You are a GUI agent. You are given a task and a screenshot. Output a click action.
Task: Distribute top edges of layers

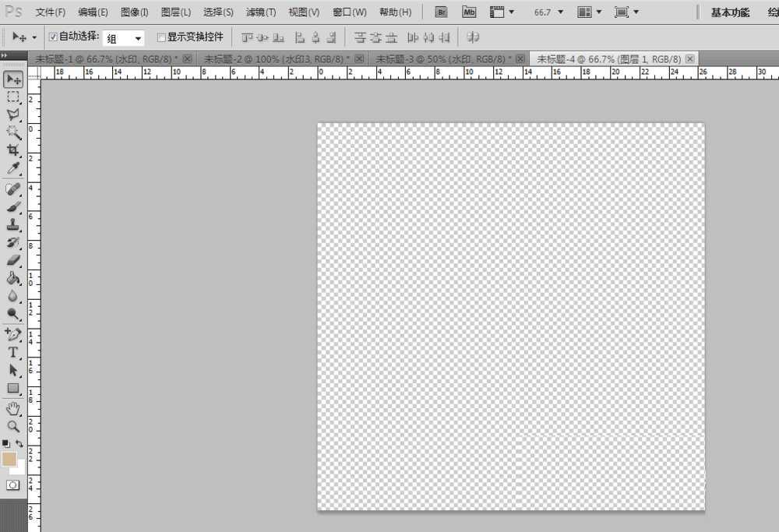(x=360, y=37)
